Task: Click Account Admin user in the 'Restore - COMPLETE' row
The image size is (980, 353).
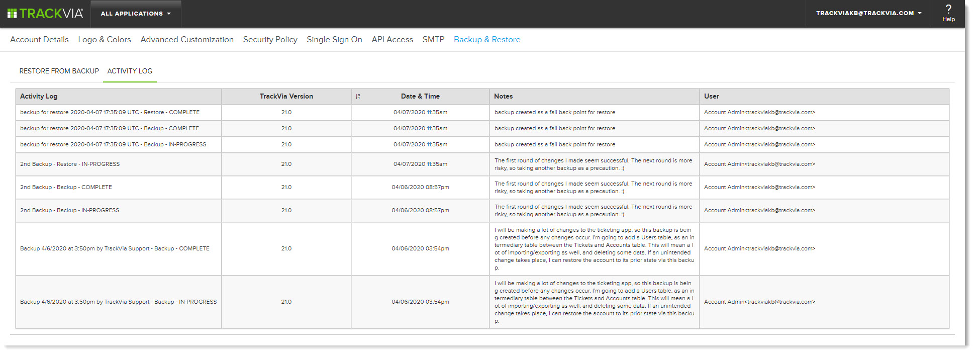Action: tap(759, 113)
